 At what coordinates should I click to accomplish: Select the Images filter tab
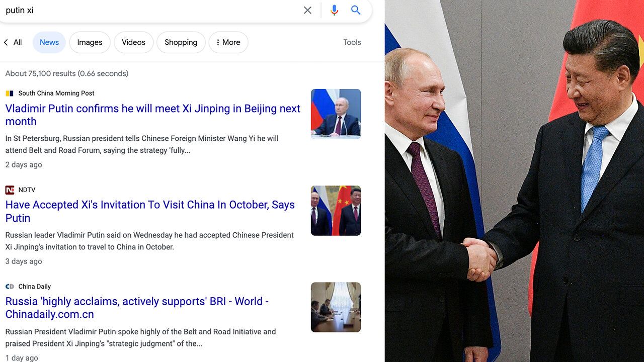click(90, 42)
